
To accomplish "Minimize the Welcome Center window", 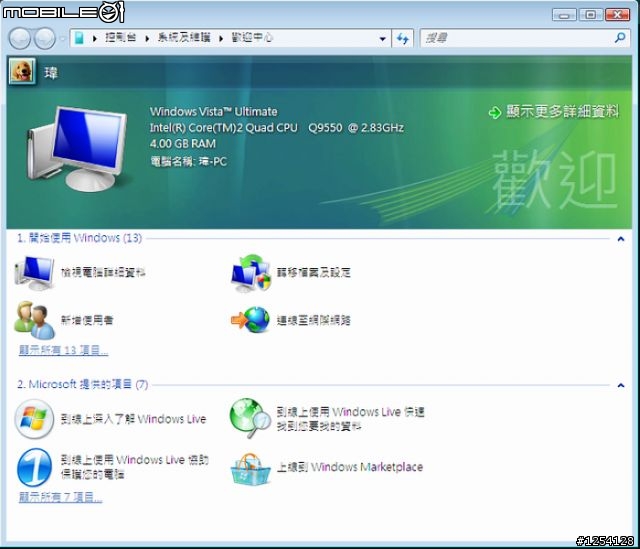I will pos(564,15).
